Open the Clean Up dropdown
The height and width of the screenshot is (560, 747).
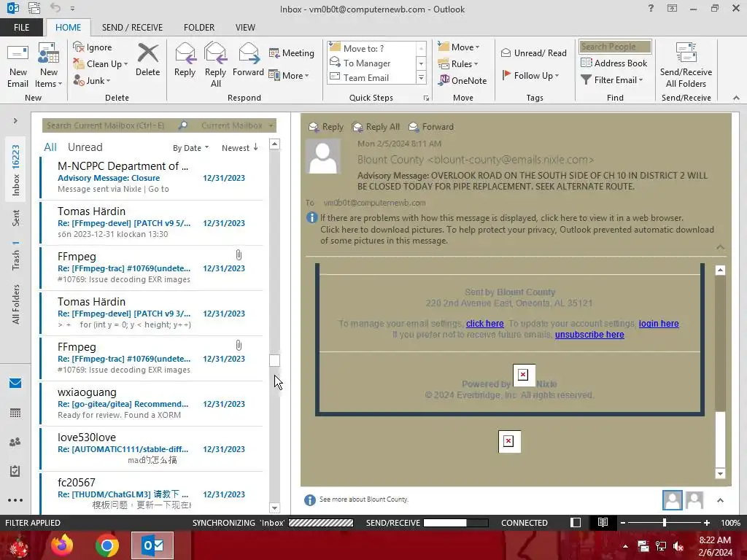tap(101, 64)
